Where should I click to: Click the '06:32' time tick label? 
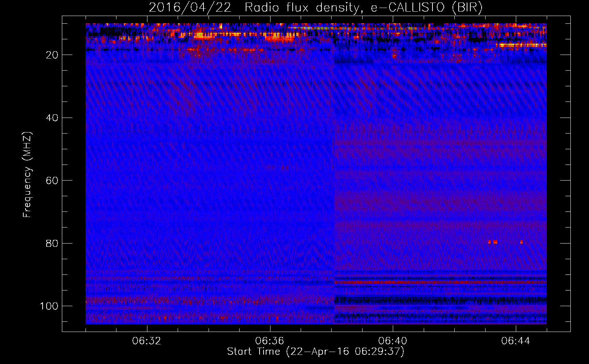pyautogui.click(x=147, y=341)
